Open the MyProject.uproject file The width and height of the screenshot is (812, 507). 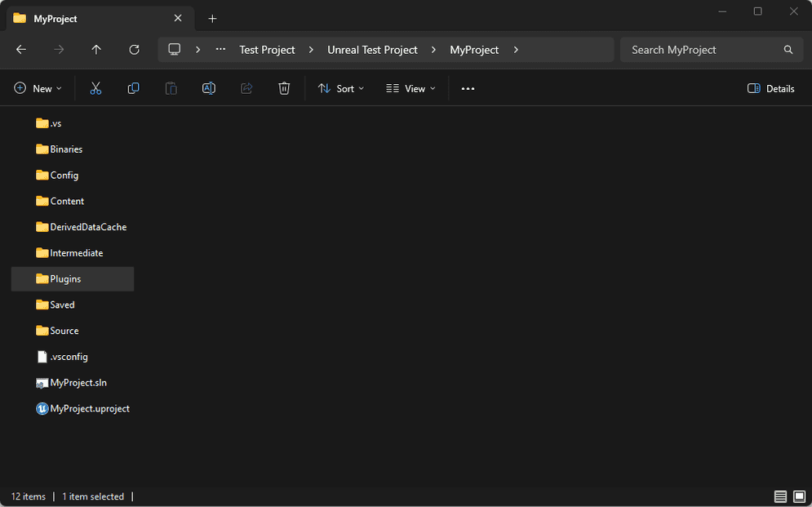point(90,408)
